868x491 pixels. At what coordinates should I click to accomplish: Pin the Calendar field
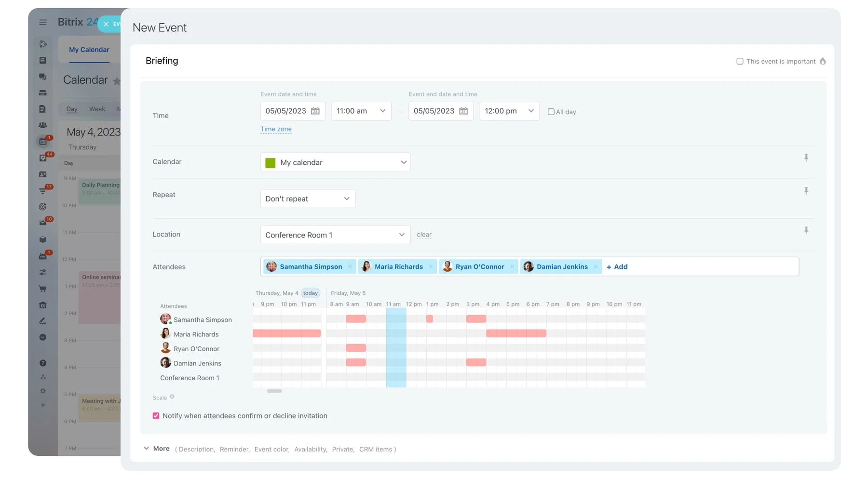pyautogui.click(x=806, y=158)
